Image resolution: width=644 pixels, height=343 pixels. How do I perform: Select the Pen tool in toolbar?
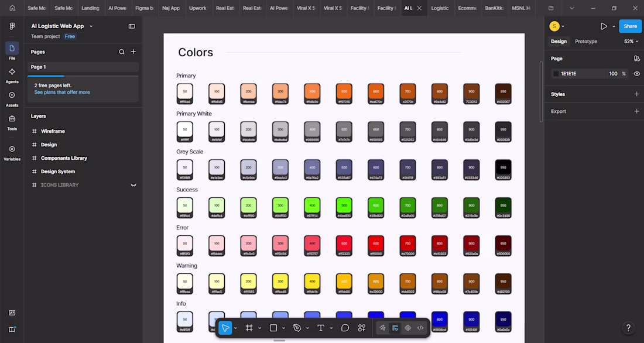(x=297, y=328)
